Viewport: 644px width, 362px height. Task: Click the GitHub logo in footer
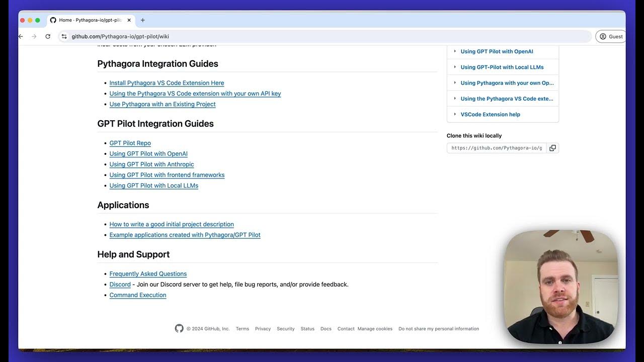(179, 328)
